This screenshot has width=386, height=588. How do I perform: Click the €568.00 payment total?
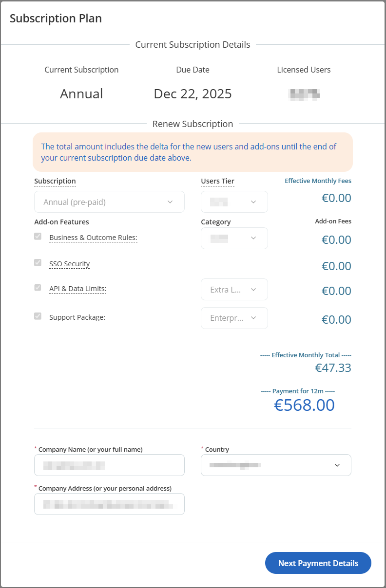coord(304,405)
